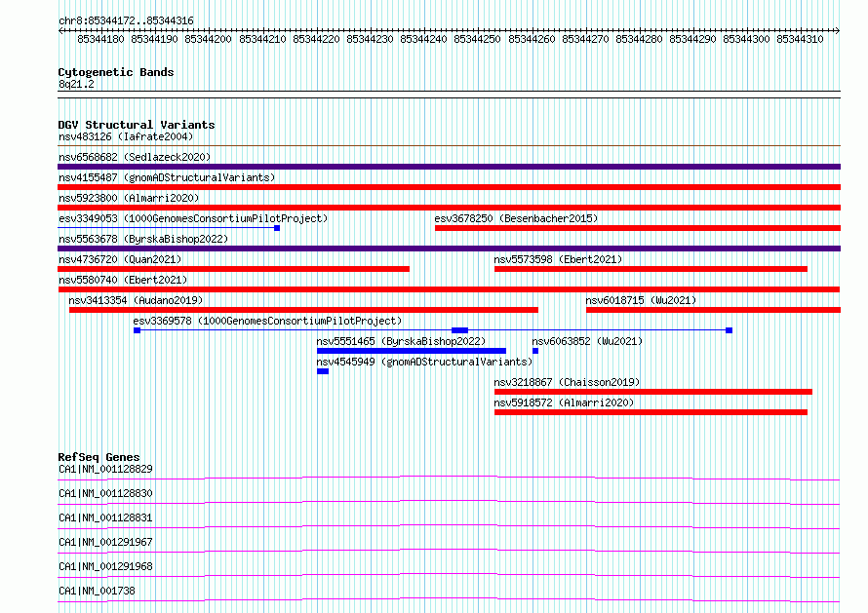Open CA1|NM_001128830 transcript label
The width and height of the screenshot is (868, 613).
[x=105, y=493]
